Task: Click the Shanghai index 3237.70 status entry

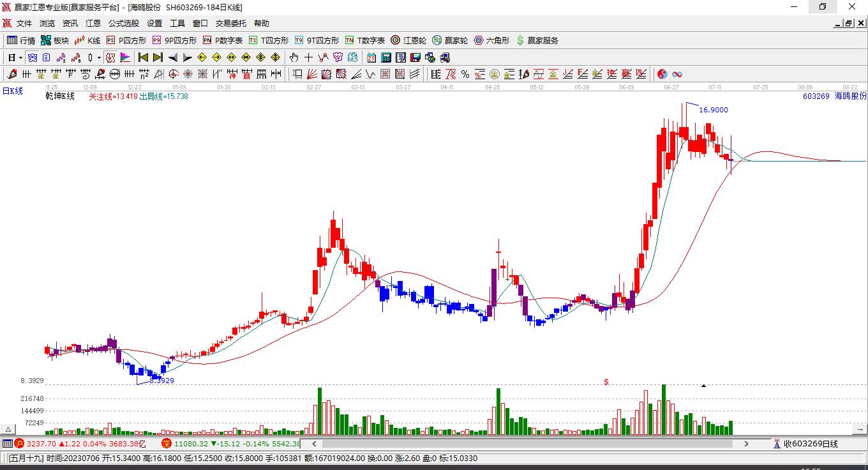Action: coord(81,443)
